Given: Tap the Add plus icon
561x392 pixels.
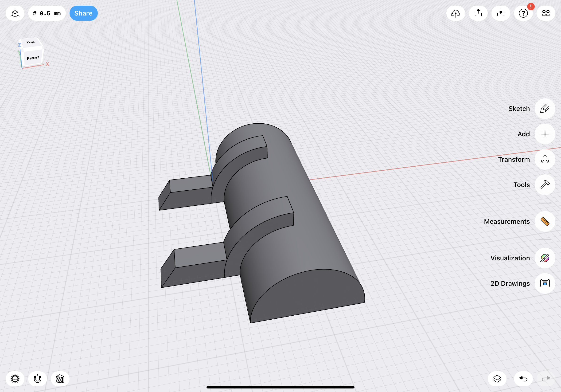Looking at the screenshot, I should tap(545, 134).
